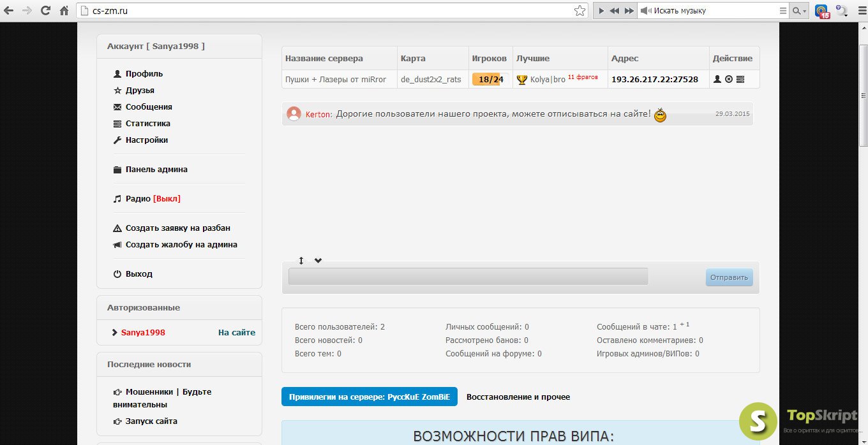Open the browser home page icon
This screenshot has width=868, height=445.
coord(64,11)
